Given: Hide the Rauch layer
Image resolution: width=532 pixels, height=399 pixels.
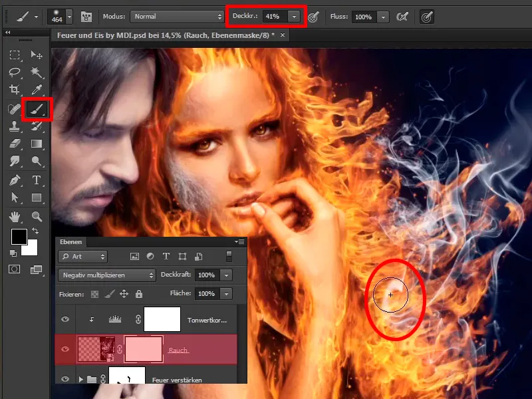Looking at the screenshot, I should 65,349.
